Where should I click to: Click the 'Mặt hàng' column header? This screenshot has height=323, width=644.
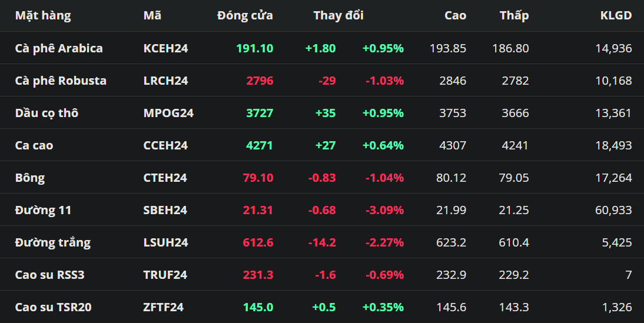(43, 16)
